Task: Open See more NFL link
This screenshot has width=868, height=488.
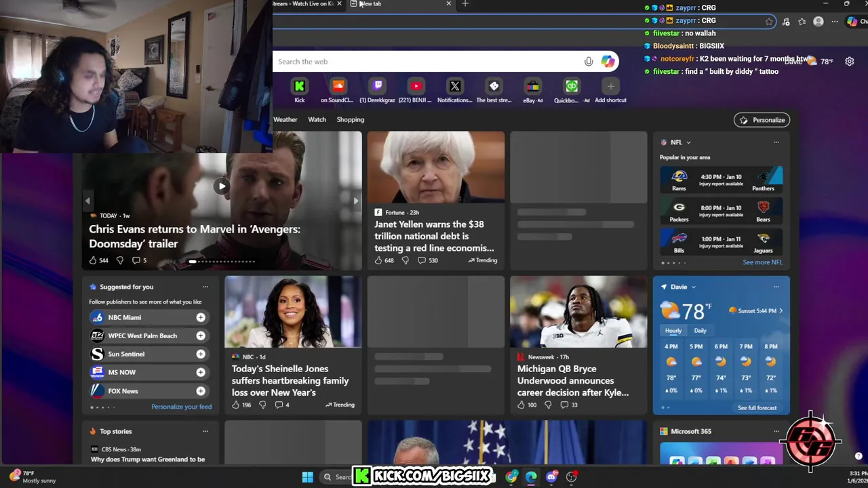Action: click(x=762, y=262)
